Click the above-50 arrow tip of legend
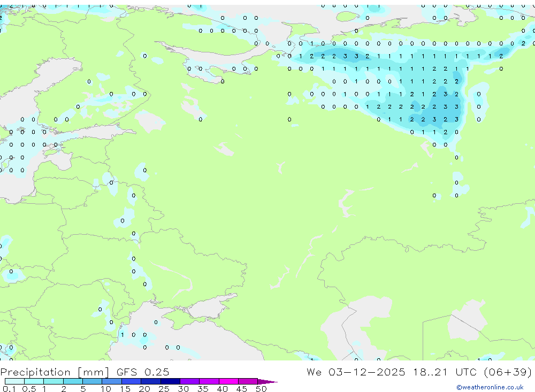The width and height of the screenshot is (535, 392). tap(267, 381)
